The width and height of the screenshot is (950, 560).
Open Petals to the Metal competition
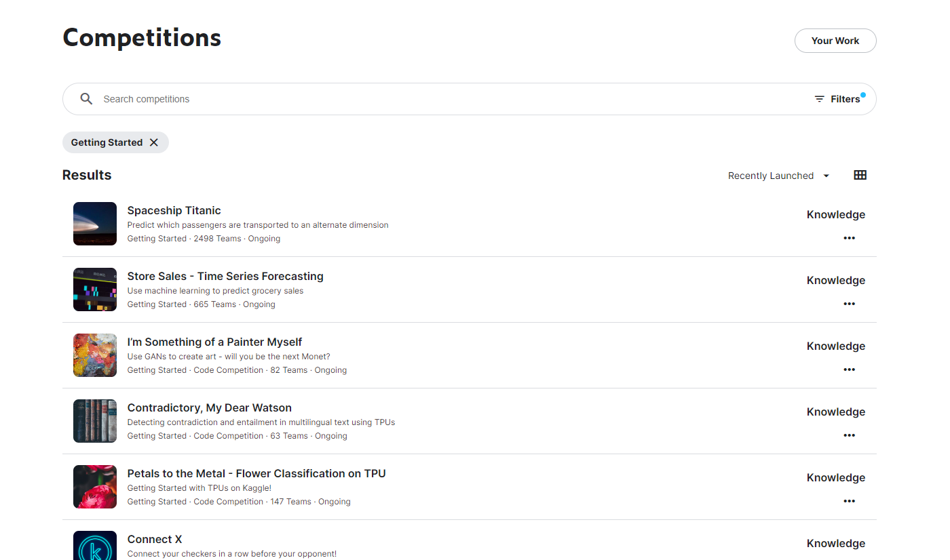[256, 473]
